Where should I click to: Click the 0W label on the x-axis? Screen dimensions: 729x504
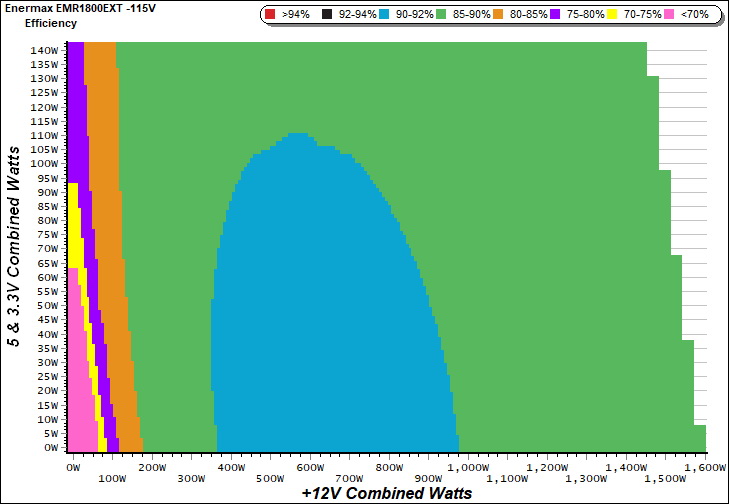(73, 467)
